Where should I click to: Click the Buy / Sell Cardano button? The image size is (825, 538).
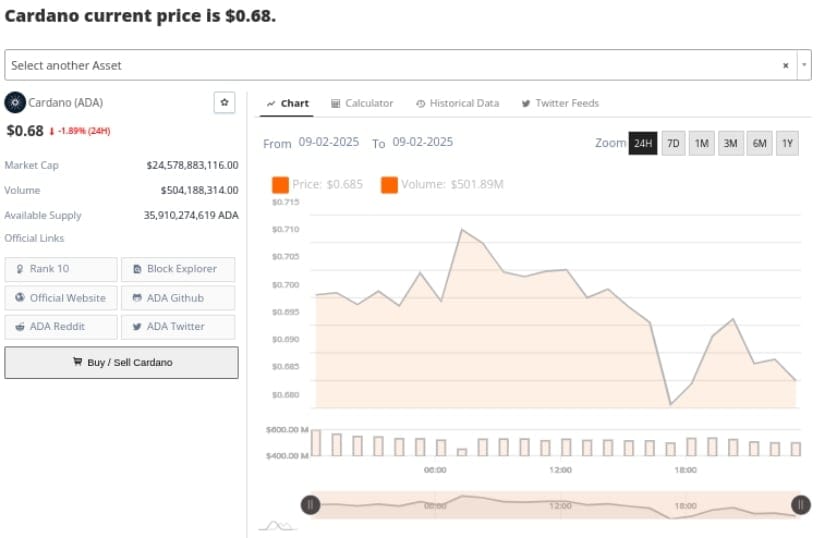pos(121,362)
